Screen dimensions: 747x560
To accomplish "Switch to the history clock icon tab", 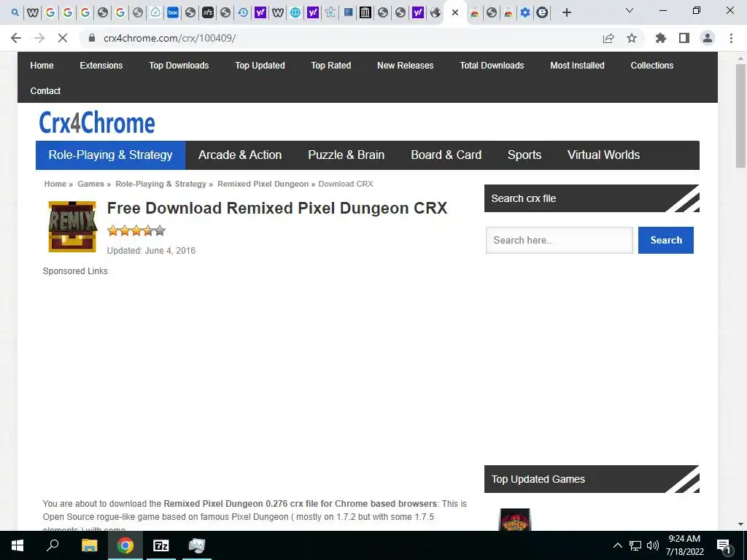I will (243, 12).
